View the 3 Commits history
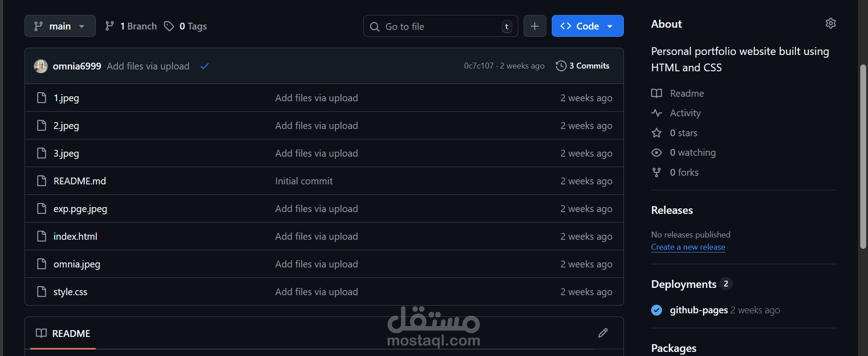This screenshot has height=356, width=868. click(583, 66)
